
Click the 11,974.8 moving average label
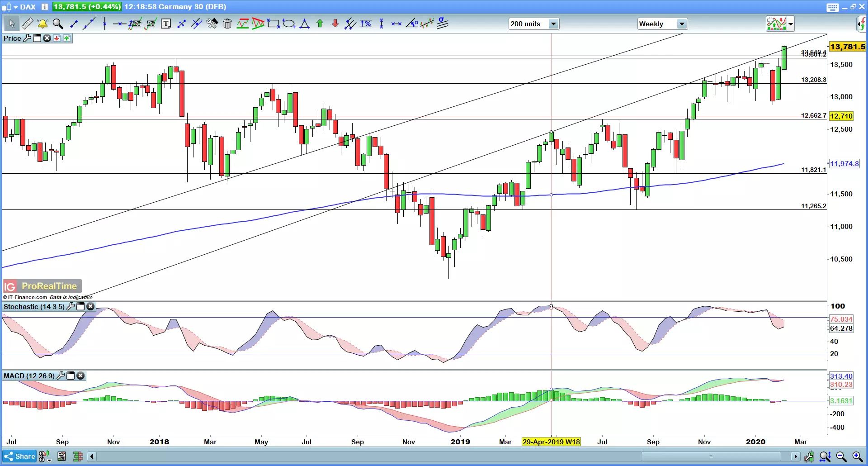point(844,164)
